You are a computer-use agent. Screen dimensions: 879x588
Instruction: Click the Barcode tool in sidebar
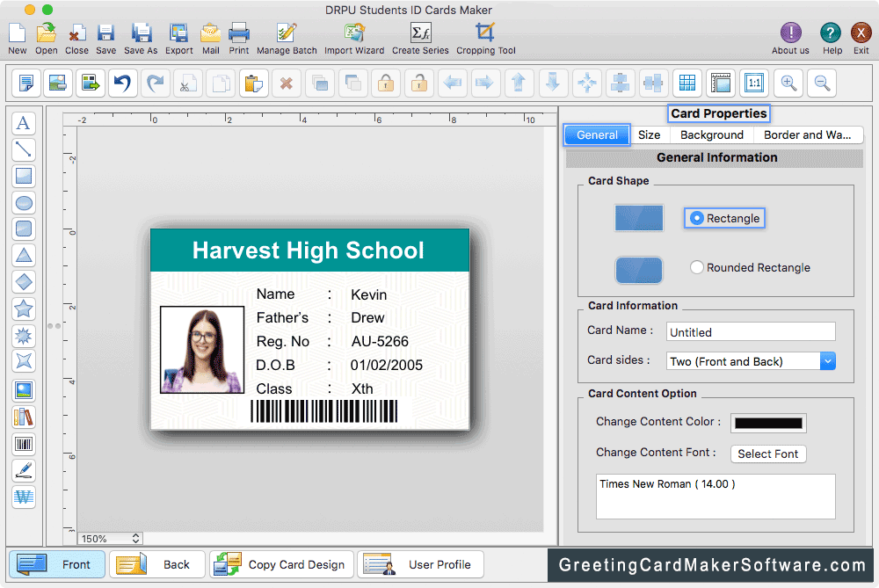pyautogui.click(x=24, y=445)
